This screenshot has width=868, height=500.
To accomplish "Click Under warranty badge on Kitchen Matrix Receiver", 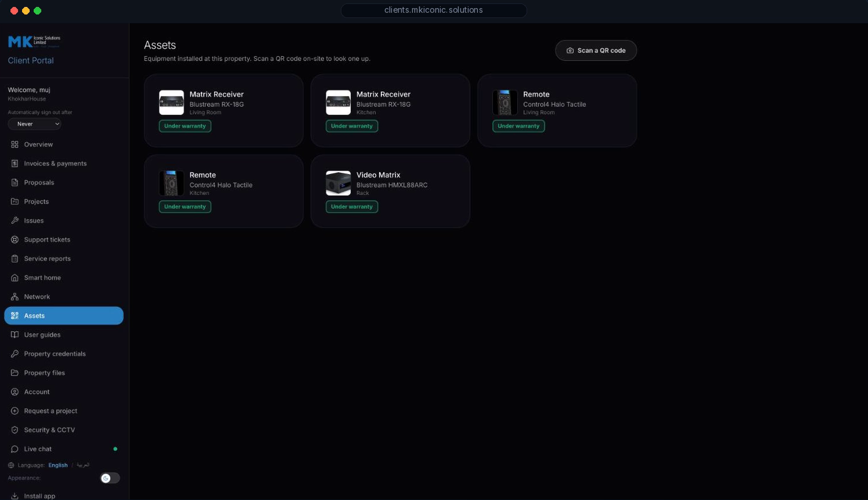I will [352, 126].
